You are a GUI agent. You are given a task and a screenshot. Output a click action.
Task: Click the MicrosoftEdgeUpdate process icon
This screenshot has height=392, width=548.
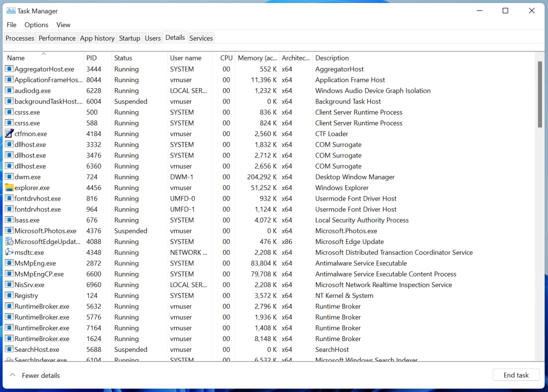point(9,241)
